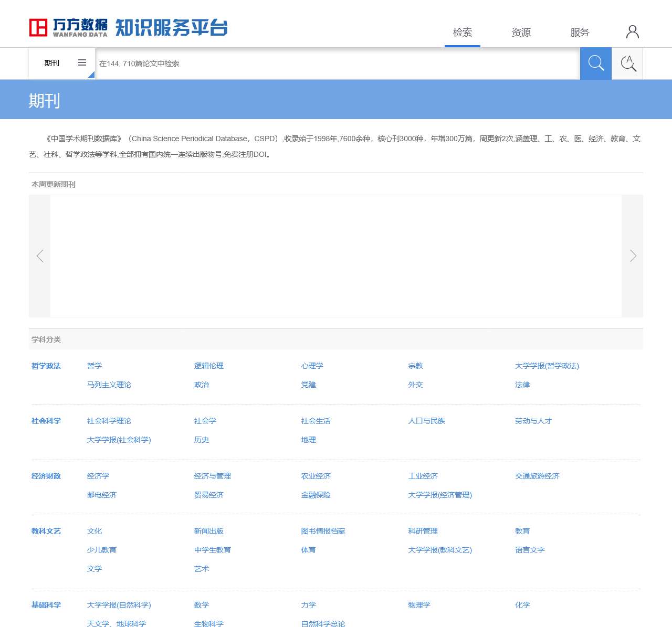This screenshot has height=627, width=672.
Task: Select the 外交 subject
Action: (x=416, y=385)
